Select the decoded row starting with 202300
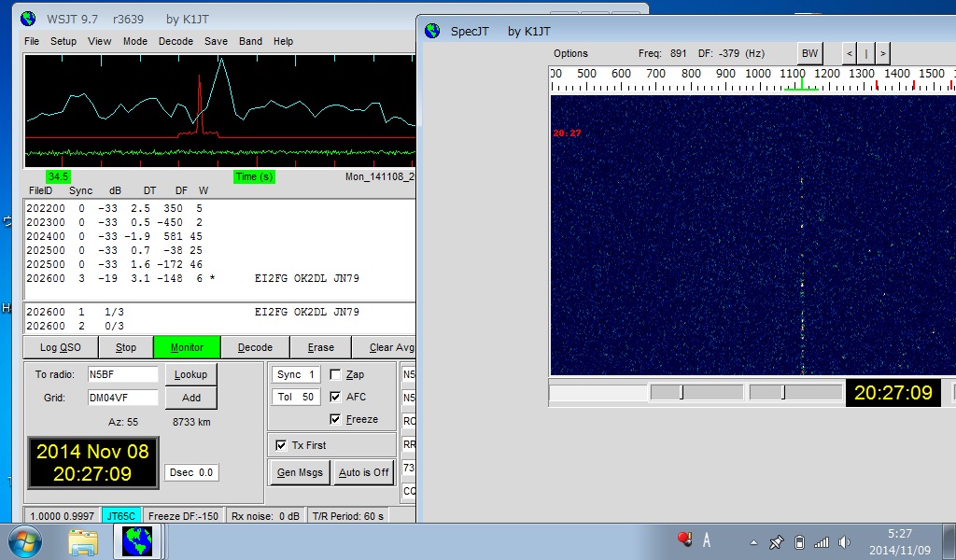This screenshot has width=956, height=560. 114,222
